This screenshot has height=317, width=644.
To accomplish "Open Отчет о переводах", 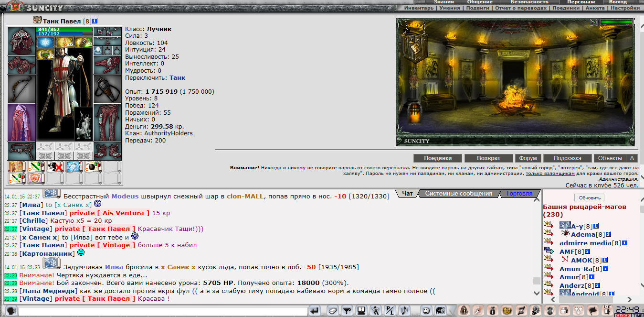I will [x=521, y=8].
